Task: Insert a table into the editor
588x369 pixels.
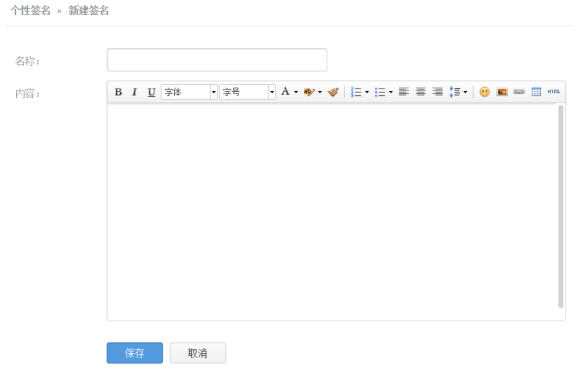Action: click(536, 92)
